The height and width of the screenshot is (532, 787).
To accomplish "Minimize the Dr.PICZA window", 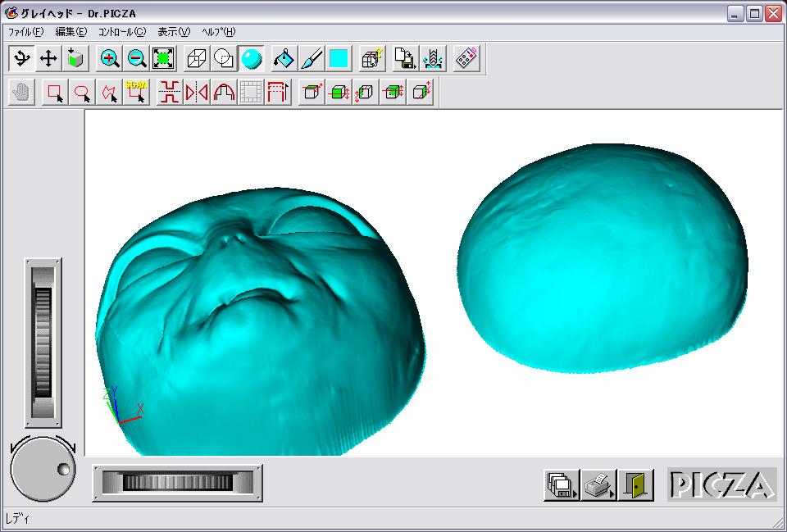I will pyautogui.click(x=735, y=14).
